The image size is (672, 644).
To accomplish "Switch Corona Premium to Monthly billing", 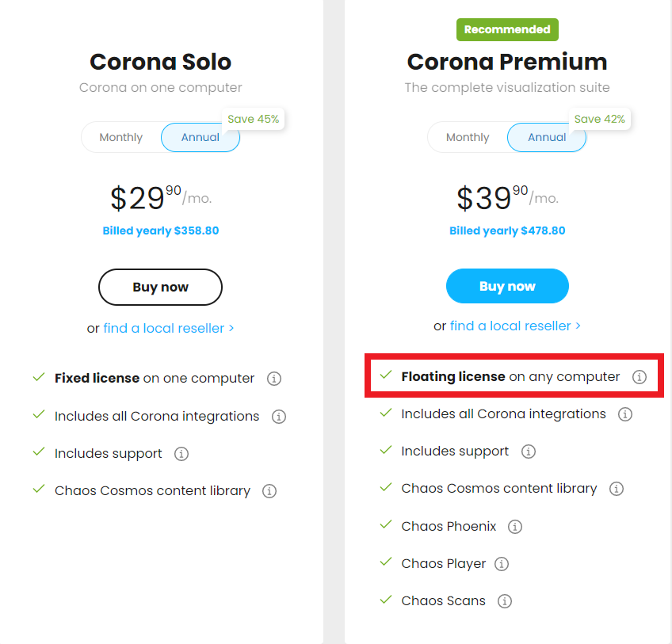I will coord(468,138).
